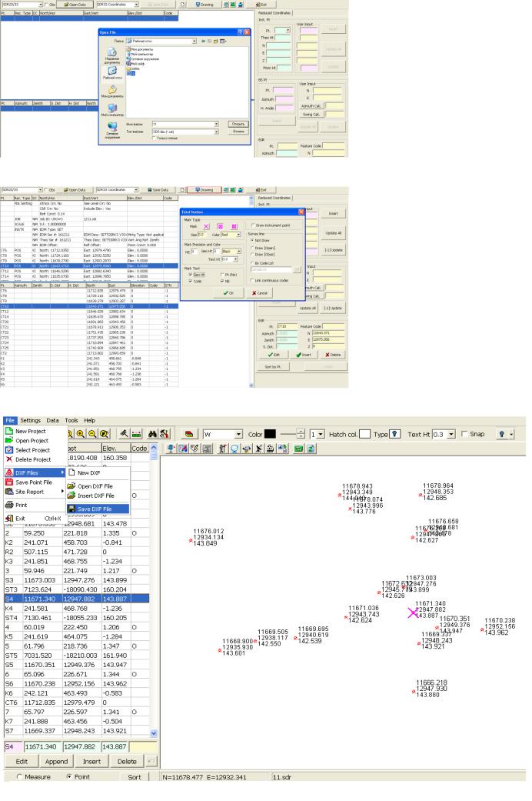Click the Type selector button

pos(394,434)
